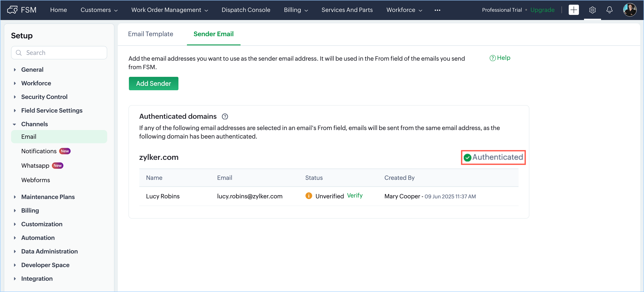Click the orange unverified warning icon
Screen dimensions: 644x292
tap(309, 196)
